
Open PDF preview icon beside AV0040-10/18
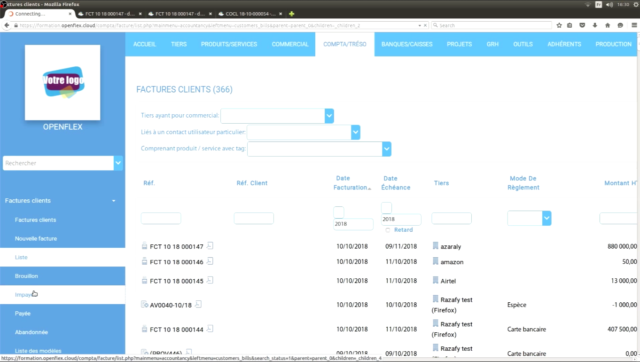click(x=198, y=304)
